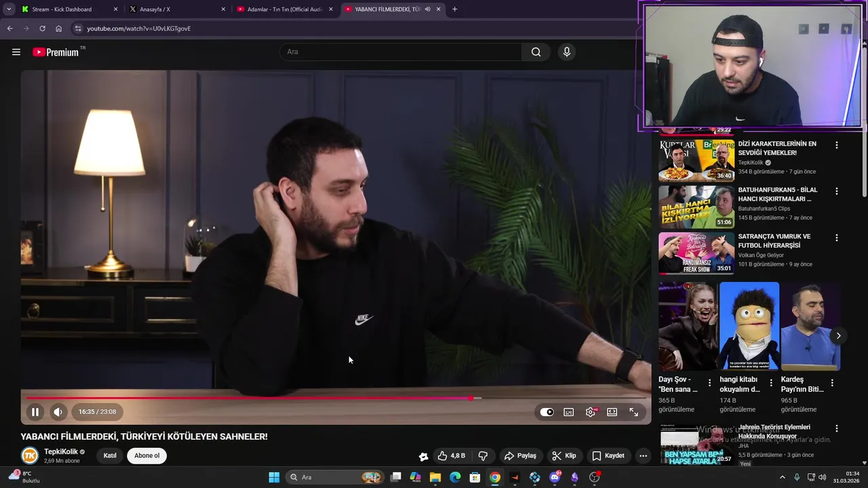The height and width of the screenshot is (488, 868).
Task: Open options for 'Kardeş Payı'nın' short
Action: (833, 383)
